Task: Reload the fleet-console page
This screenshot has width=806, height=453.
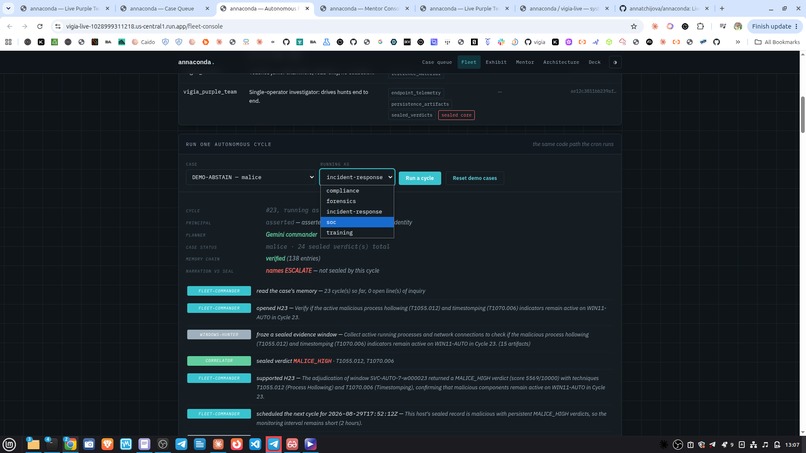Action: (40, 26)
